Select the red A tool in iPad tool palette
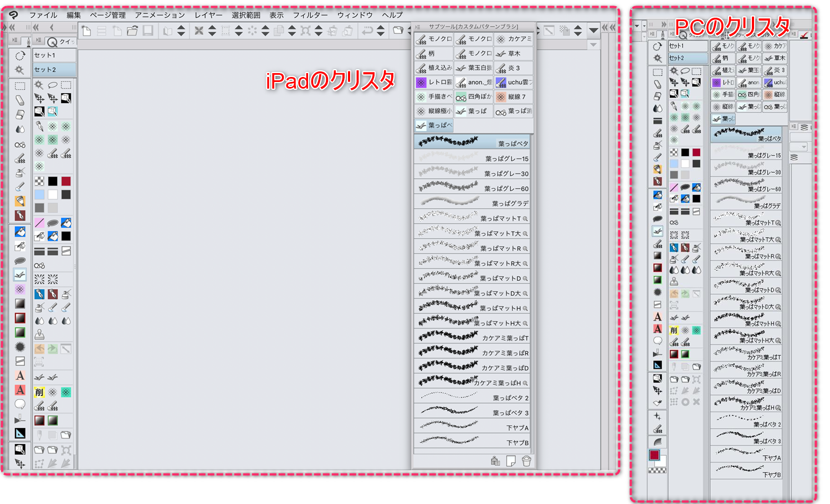The width and height of the screenshot is (830, 504). coord(20,390)
